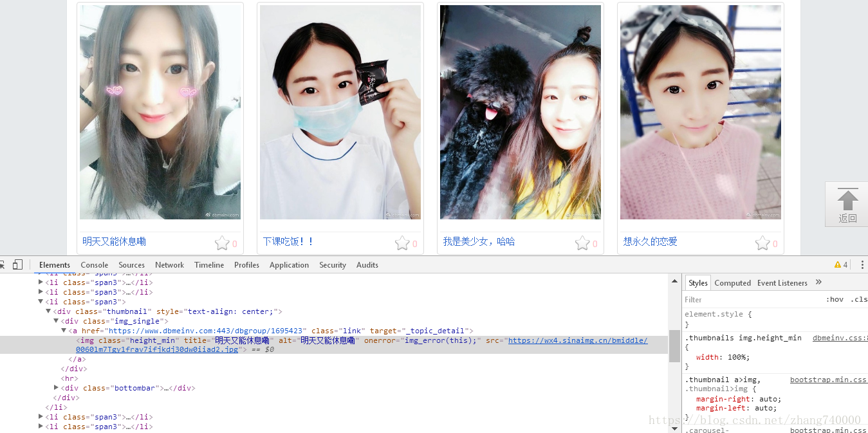Open the dbmeinv.css source link

pyautogui.click(x=840, y=338)
